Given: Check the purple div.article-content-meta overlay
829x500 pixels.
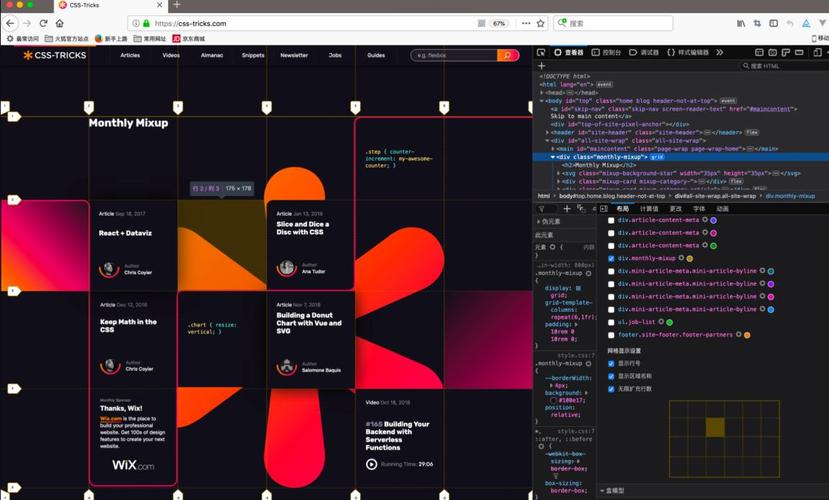Looking at the screenshot, I should pyautogui.click(x=611, y=220).
